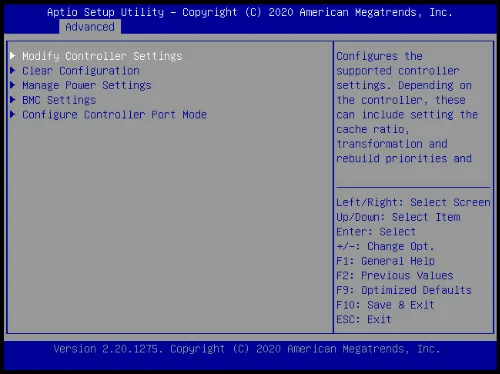Click arrow beside Clear Configuration
The height and width of the screenshot is (374, 500).
click(x=13, y=70)
